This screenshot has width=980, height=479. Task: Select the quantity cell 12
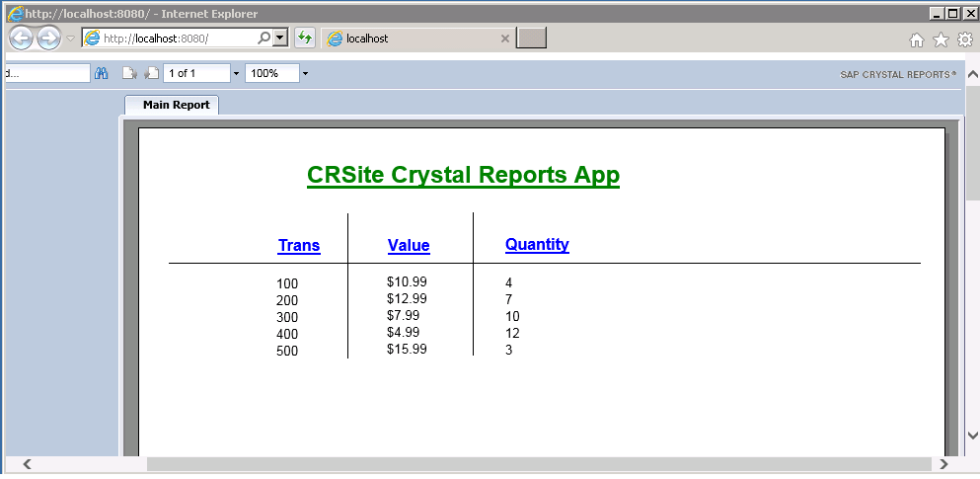click(x=512, y=333)
